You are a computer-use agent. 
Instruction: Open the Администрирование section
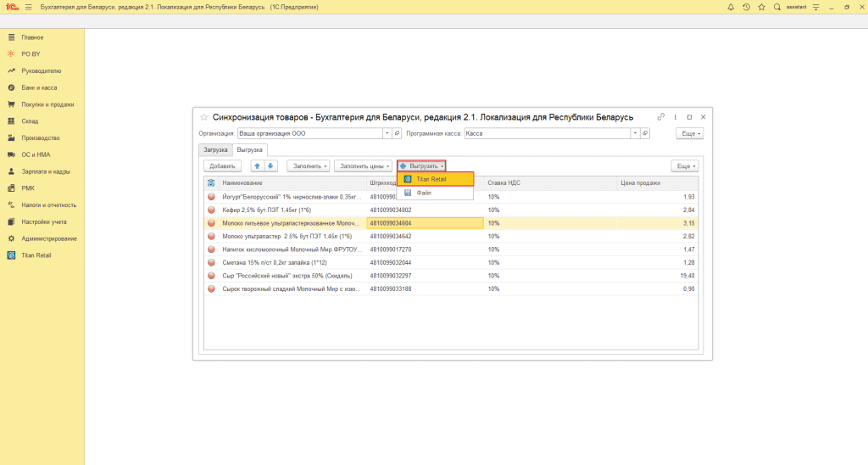point(48,238)
